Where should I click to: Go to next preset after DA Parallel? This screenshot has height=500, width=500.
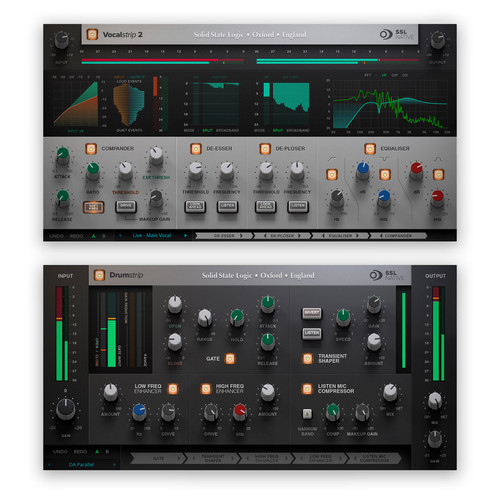[x=114, y=464]
